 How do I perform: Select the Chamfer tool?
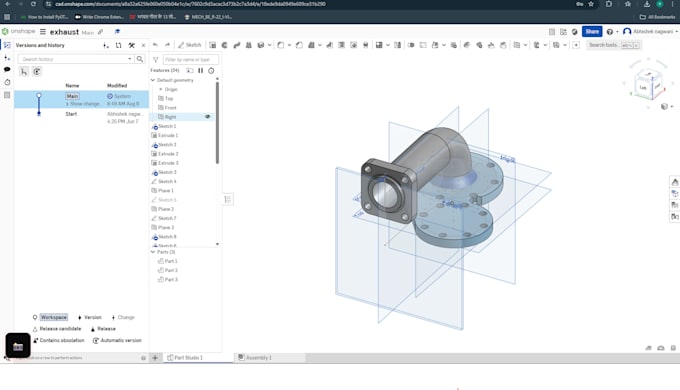tap(299, 45)
